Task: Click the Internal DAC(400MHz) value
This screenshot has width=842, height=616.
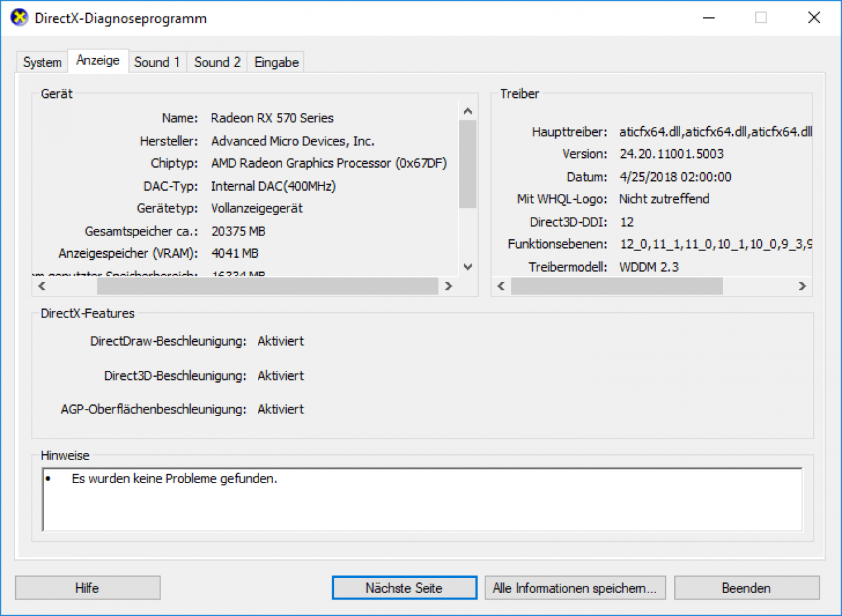Action: [273, 186]
